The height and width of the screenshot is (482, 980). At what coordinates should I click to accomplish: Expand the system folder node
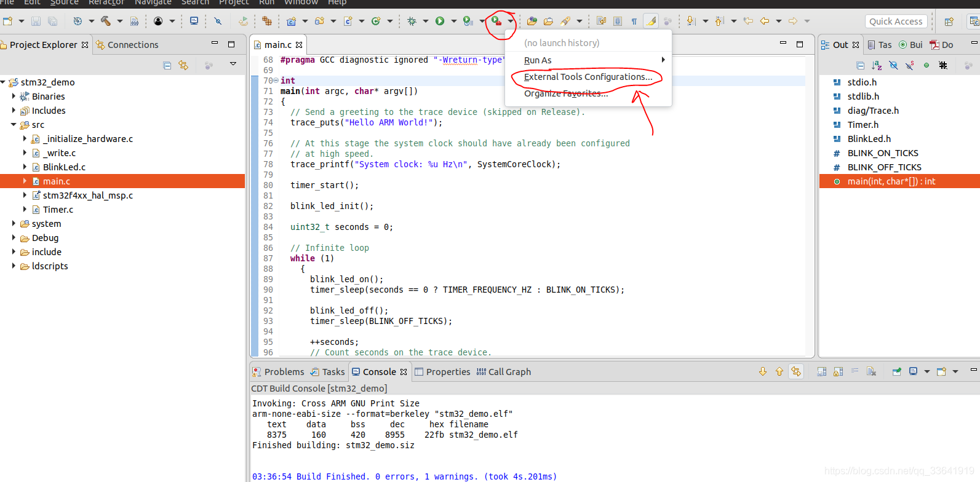[14, 223]
